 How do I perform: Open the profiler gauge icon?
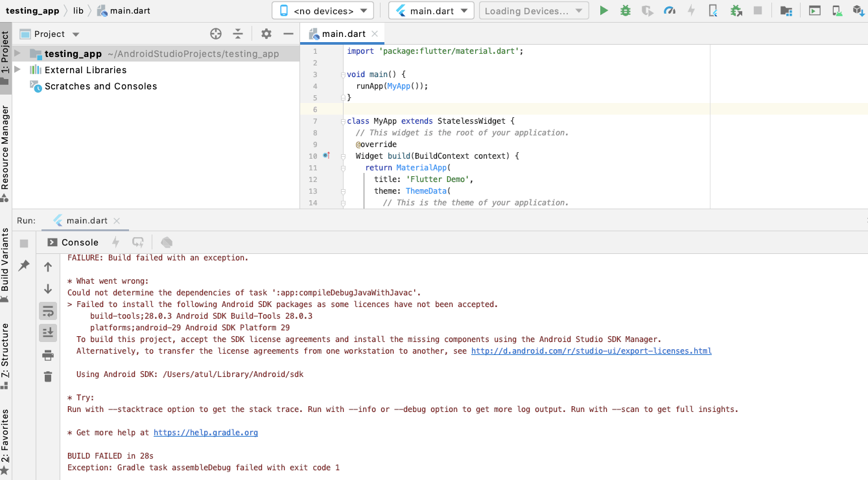click(x=670, y=10)
